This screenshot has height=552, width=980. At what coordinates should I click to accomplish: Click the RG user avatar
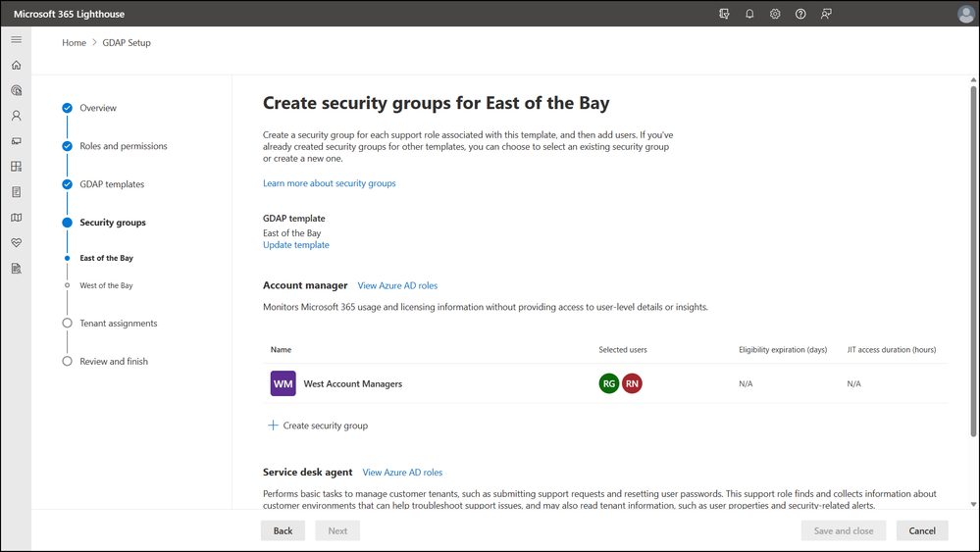pyautogui.click(x=609, y=383)
